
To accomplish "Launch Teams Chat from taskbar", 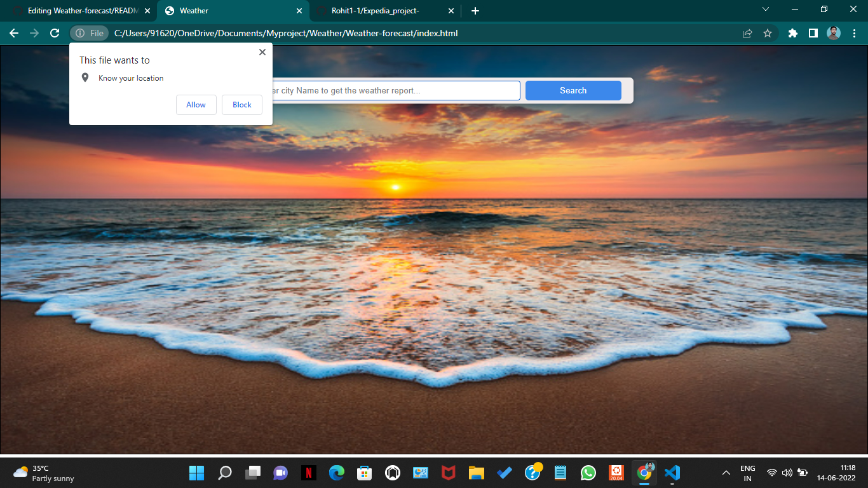I will [x=280, y=473].
